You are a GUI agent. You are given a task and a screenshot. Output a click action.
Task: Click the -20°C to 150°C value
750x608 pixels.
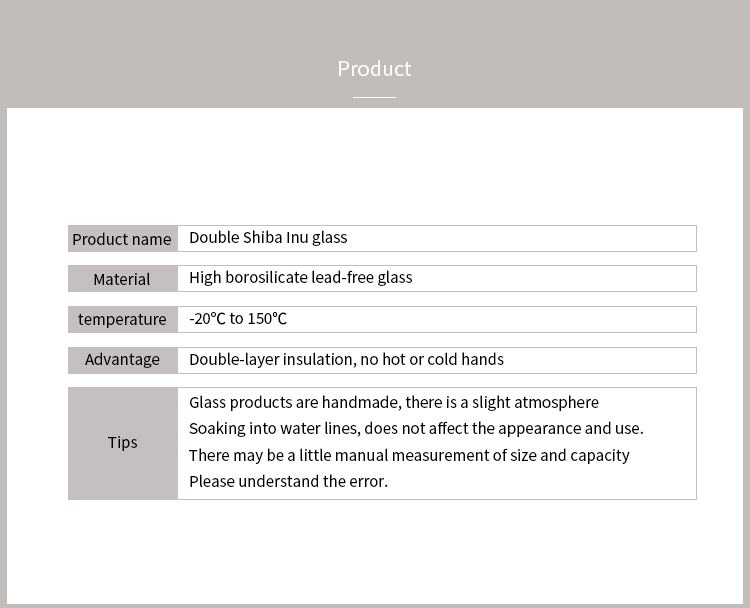[238, 319]
